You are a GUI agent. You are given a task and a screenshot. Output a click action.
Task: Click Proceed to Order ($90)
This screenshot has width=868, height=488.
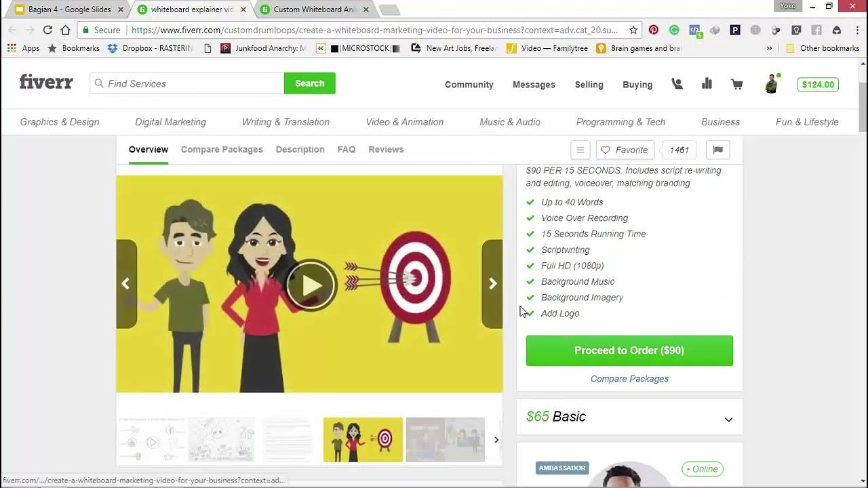(629, 350)
